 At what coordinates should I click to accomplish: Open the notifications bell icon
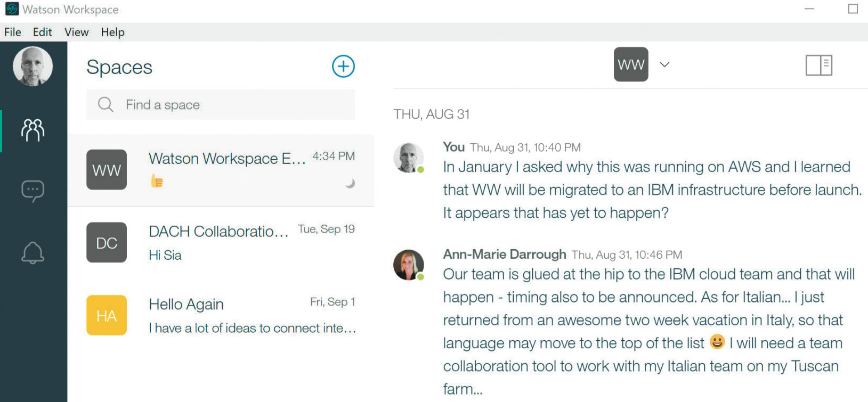pyautogui.click(x=33, y=253)
